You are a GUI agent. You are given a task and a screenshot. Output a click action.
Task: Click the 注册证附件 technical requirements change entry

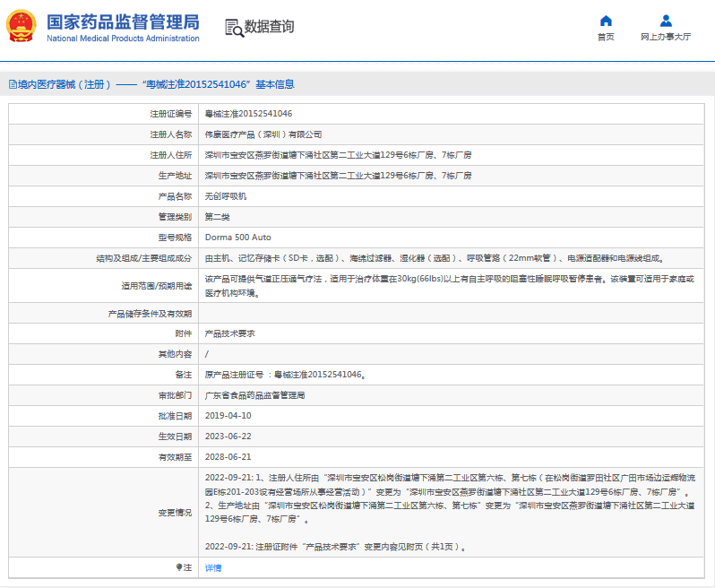click(335, 547)
